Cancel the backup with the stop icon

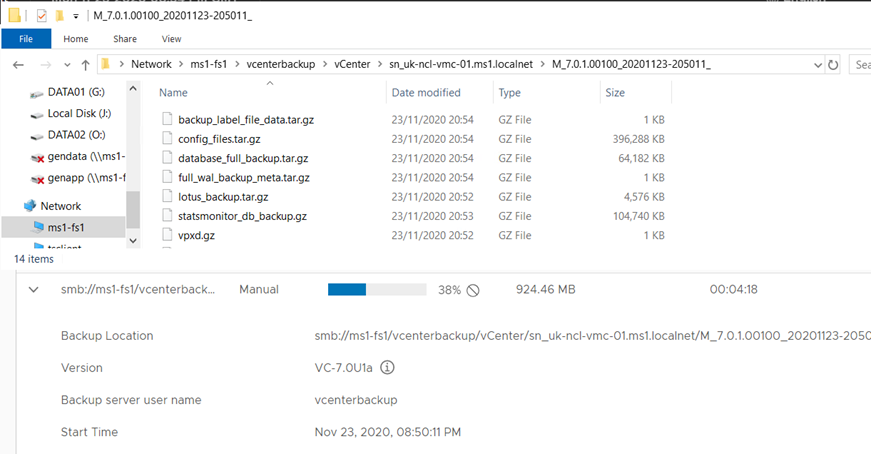click(x=473, y=290)
